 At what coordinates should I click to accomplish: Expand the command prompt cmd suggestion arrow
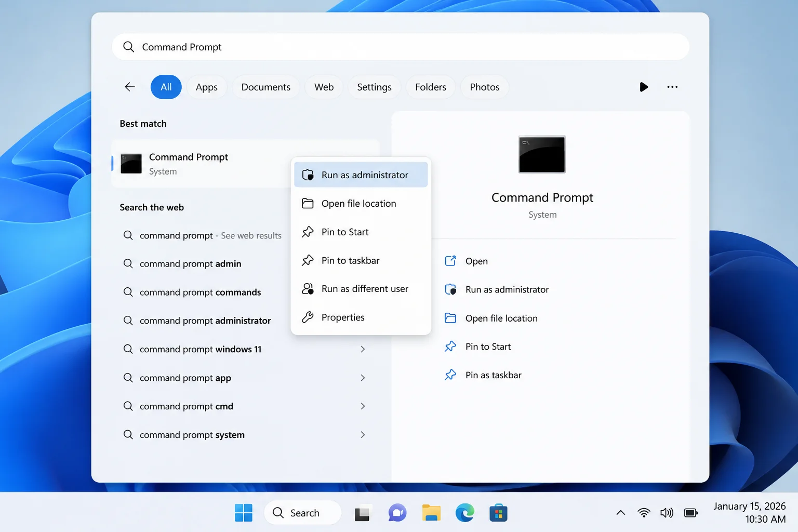[x=363, y=406]
